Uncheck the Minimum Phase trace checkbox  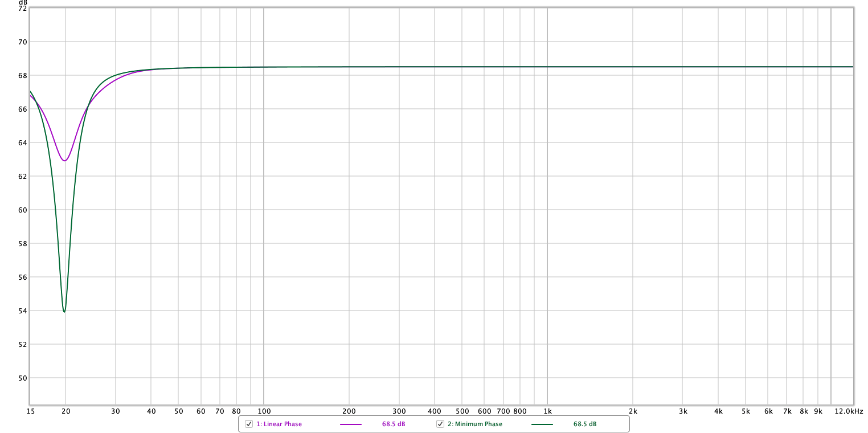(x=440, y=424)
